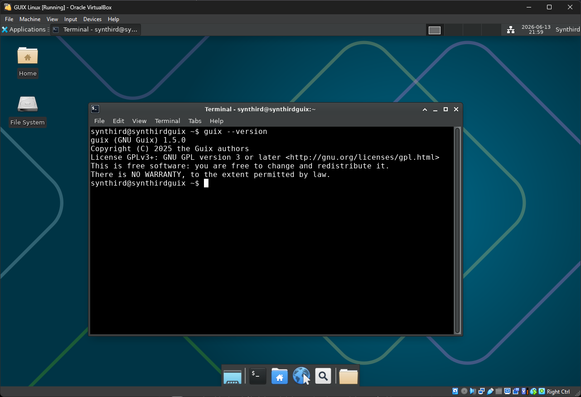The image size is (581, 397).
Task: Click the terminal window title icon
Action: [95, 109]
